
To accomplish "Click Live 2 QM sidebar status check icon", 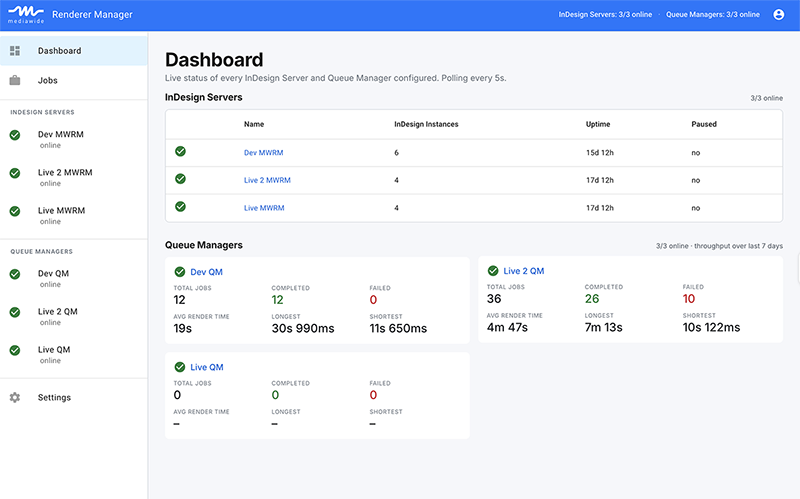I will pyautogui.click(x=15, y=312).
